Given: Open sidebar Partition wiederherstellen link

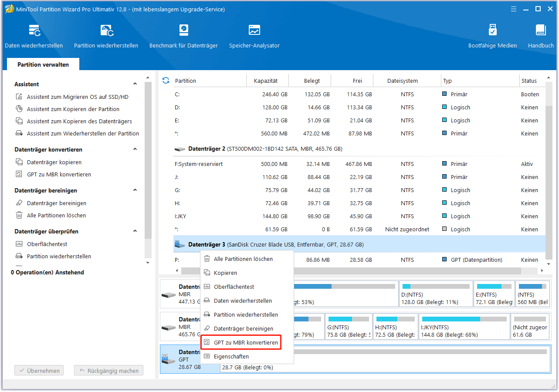Looking at the screenshot, I should [x=59, y=256].
